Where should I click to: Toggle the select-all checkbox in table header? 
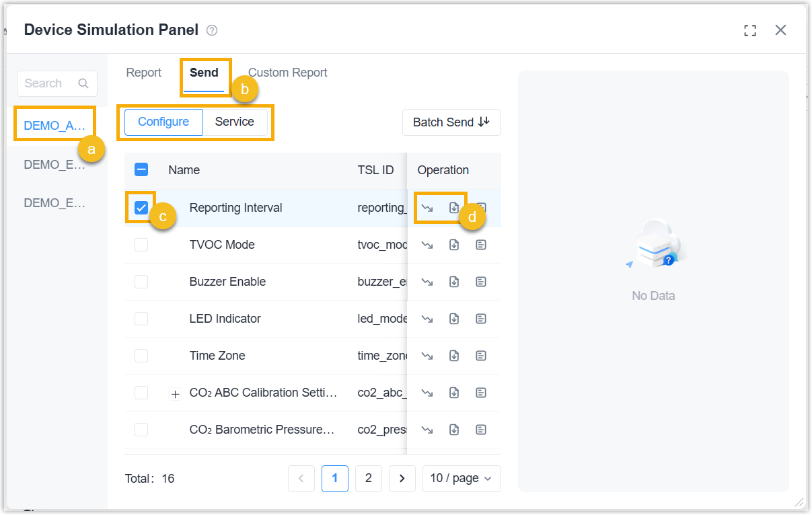(x=141, y=170)
